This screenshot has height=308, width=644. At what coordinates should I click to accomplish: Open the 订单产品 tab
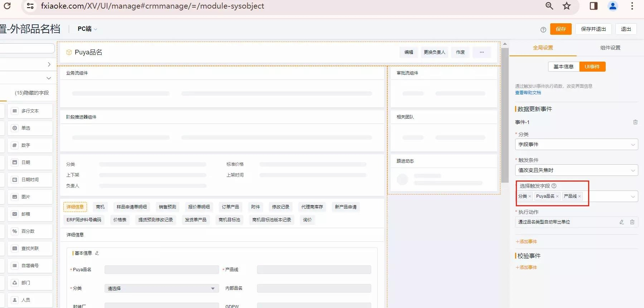pos(230,207)
